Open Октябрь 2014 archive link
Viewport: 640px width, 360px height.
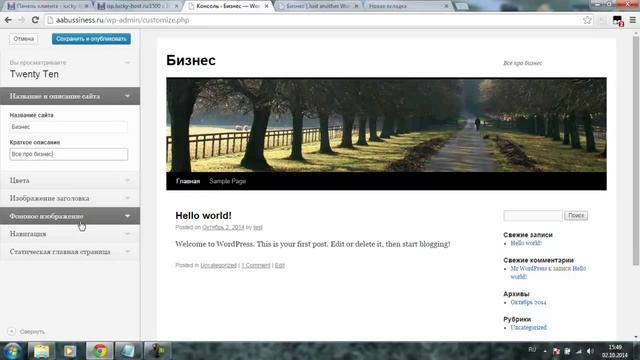(x=528, y=302)
